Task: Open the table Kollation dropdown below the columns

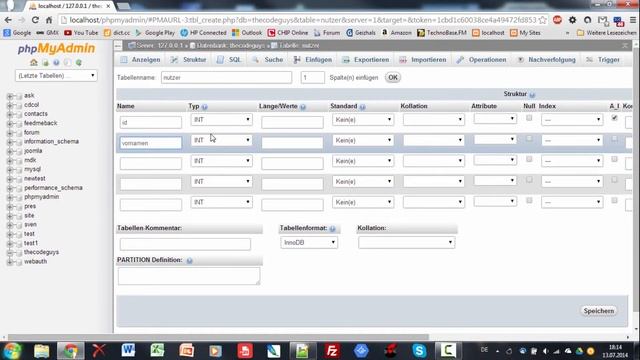Action: click(x=407, y=242)
